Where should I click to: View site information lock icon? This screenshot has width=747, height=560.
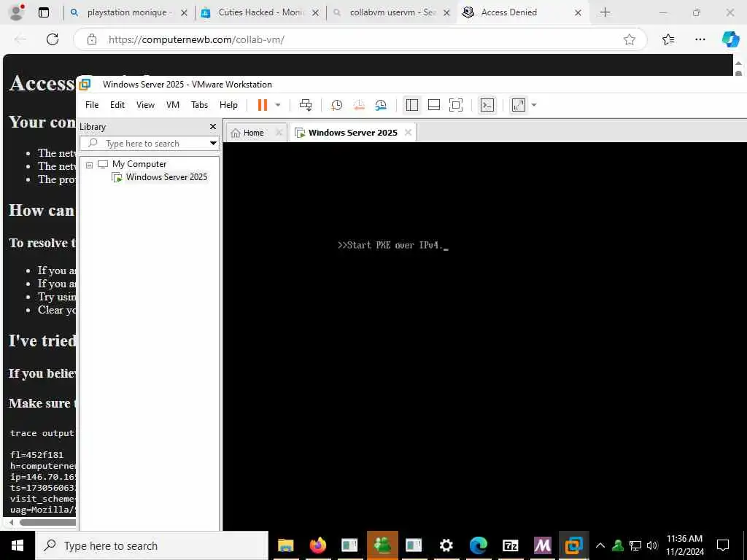click(x=92, y=39)
